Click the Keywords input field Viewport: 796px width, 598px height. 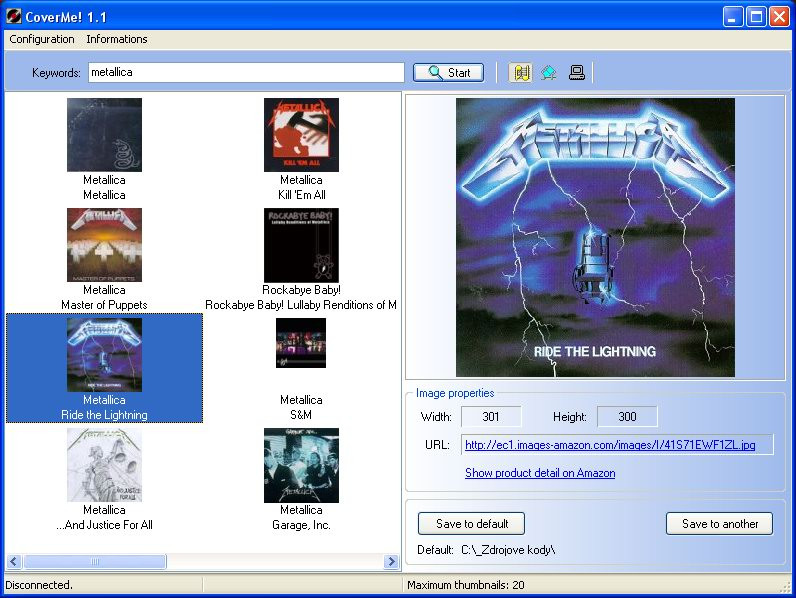point(246,73)
